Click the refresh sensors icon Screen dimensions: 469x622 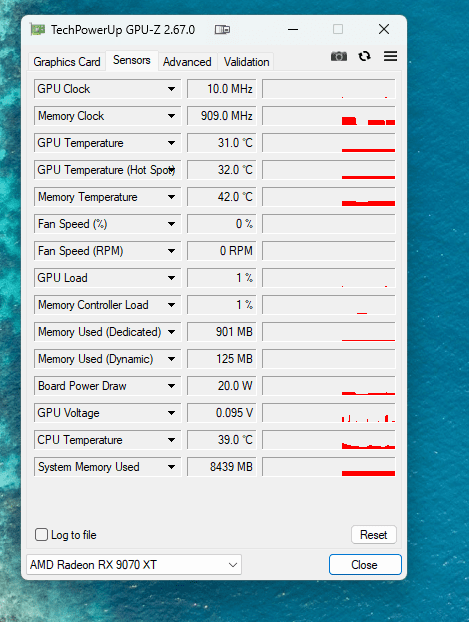[365, 56]
